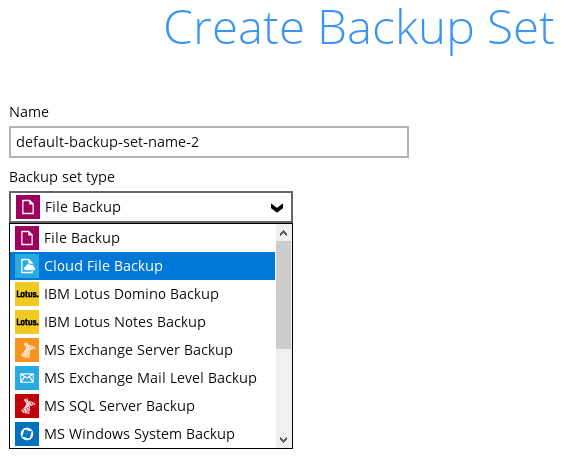The image size is (570, 463).
Task: Choose MS Exchange Server Backup
Action: tap(142, 350)
